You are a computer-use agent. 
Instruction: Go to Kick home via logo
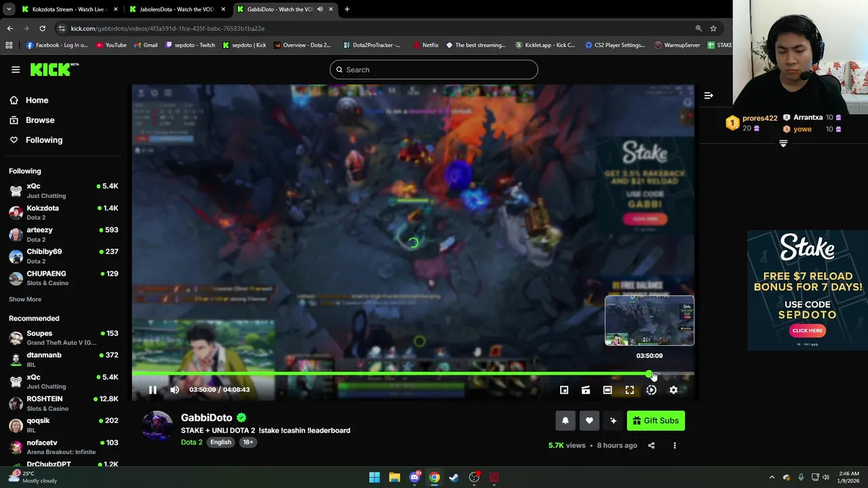tap(54, 69)
